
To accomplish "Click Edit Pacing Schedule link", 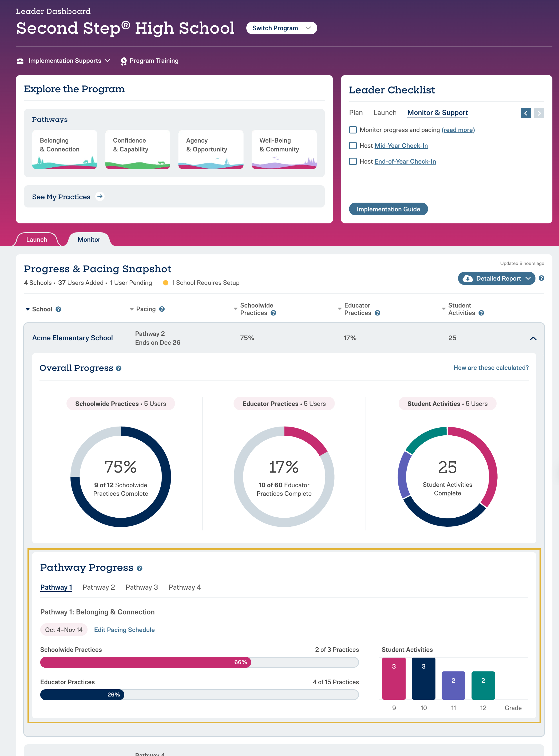I will [124, 630].
